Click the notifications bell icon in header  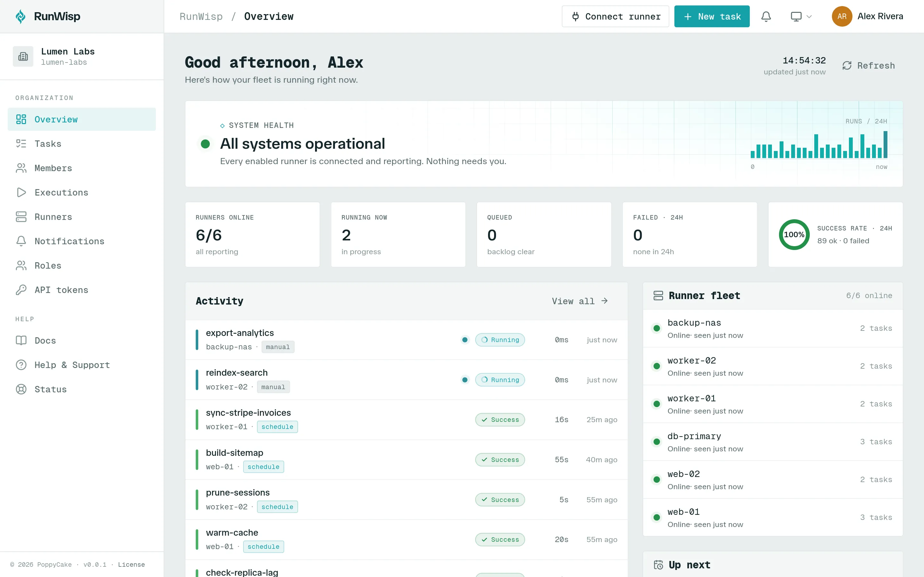[766, 16]
